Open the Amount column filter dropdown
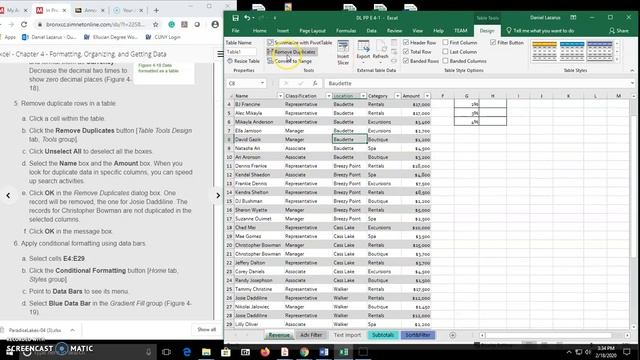The image size is (640, 360). click(x=427, y=96)
